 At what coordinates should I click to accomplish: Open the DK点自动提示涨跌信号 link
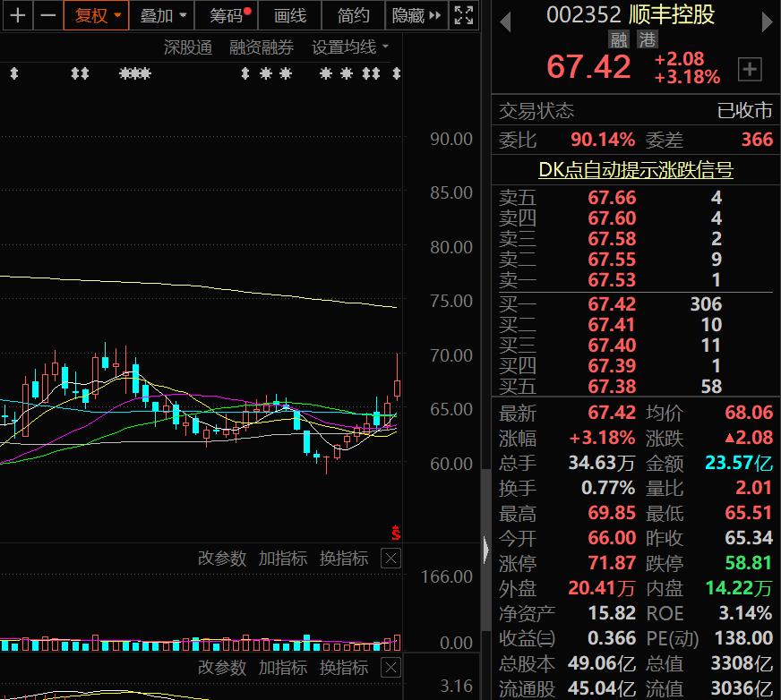click(634, 170)
